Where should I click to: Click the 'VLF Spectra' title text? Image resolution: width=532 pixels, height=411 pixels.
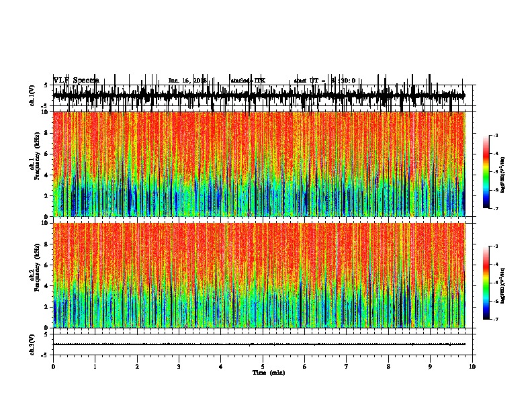(77, 81)
